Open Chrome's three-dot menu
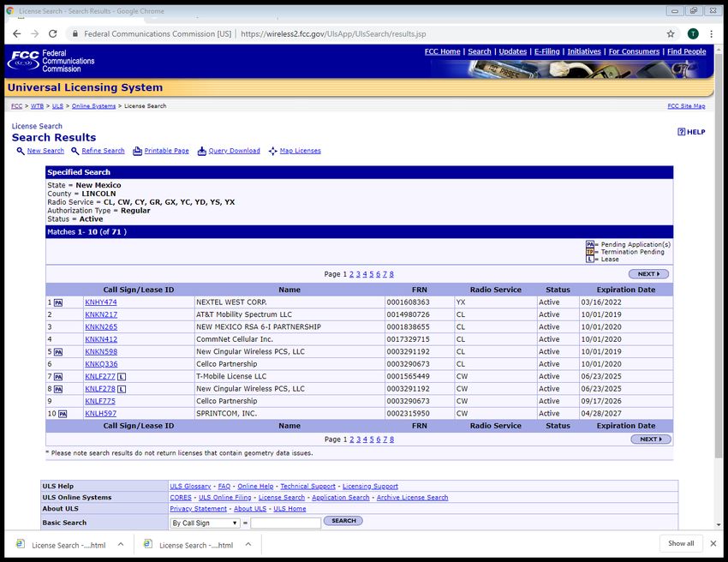Image resolution: width=728 pixels, height=562 pixels. pyautogui.click(x=711, y=33)
